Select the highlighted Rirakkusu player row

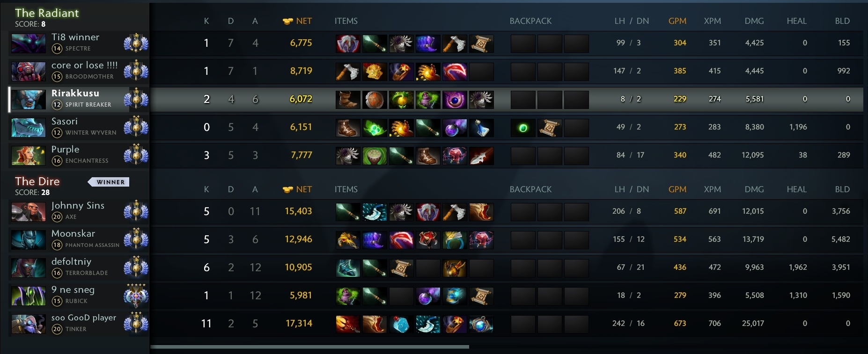coord(436,99)
